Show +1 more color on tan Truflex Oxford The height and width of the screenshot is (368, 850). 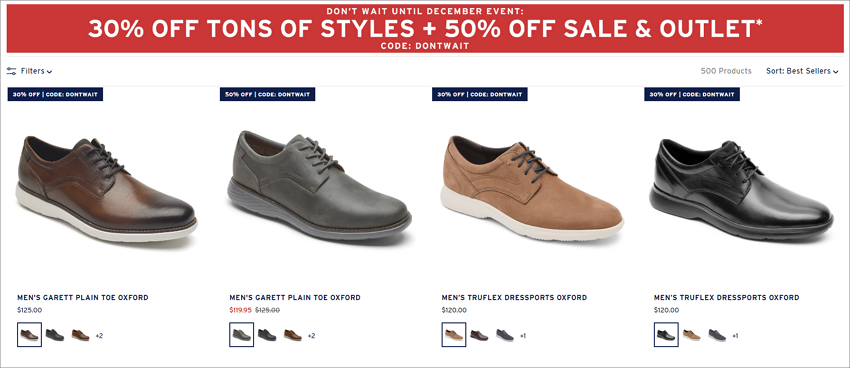523,336
